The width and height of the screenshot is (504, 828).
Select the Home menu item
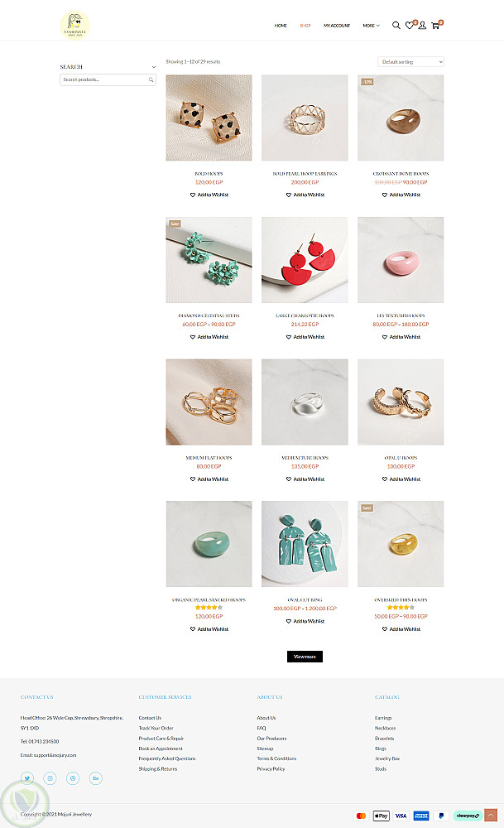(281, 26)
